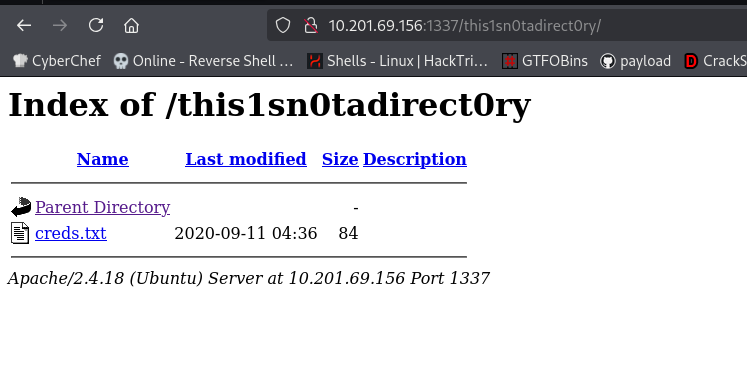Open the creds.txt file link
This screenshot has width=747, height=372.
click(71, 233)
